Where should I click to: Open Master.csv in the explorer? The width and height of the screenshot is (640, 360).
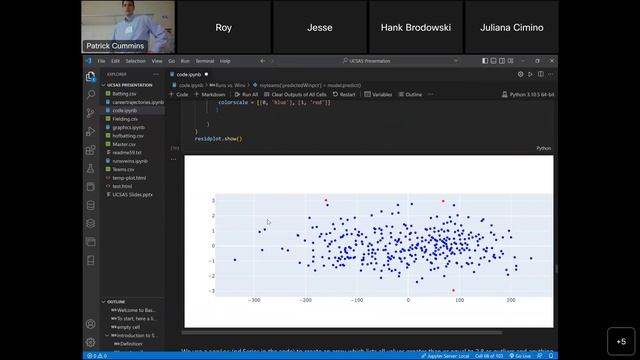point(124,144)
